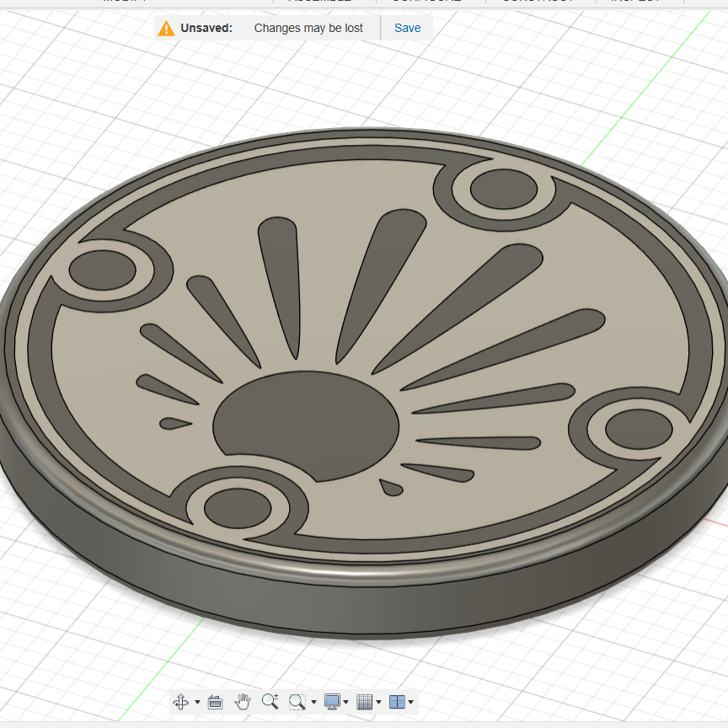Open Grid and Snaps settings icon
The image size is (728, 728).
pyautogui.click(x=365, y=702)
